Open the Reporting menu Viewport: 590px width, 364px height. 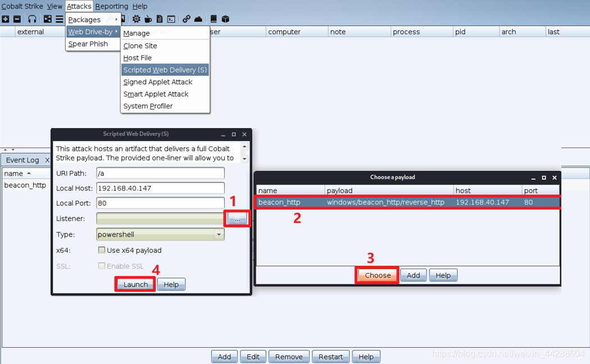click(x=111, y=6)
